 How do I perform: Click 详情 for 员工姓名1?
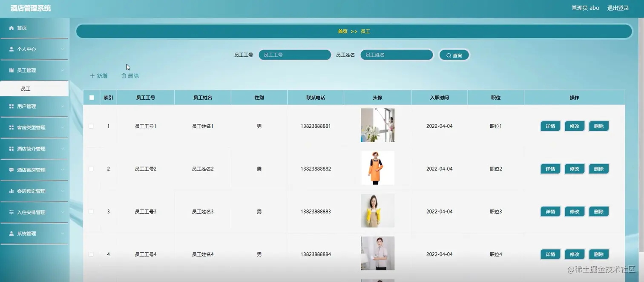click(550, 126)
